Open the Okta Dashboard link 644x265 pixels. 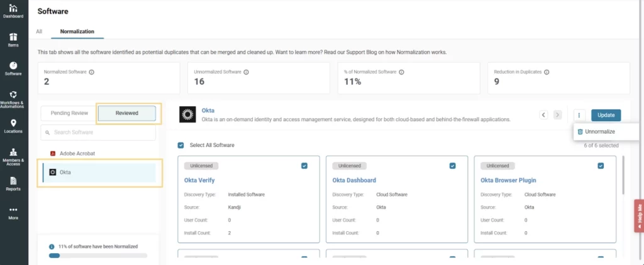(x=354, y=180)
